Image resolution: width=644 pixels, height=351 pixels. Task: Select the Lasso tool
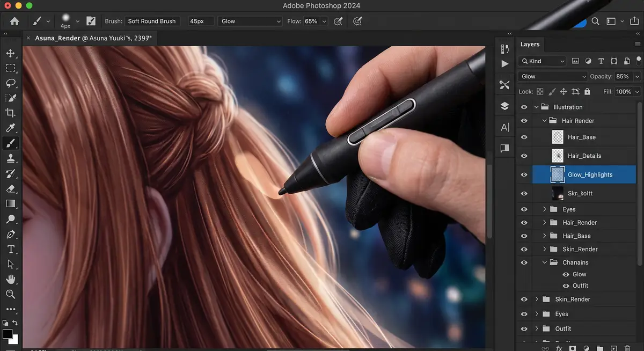10,83
